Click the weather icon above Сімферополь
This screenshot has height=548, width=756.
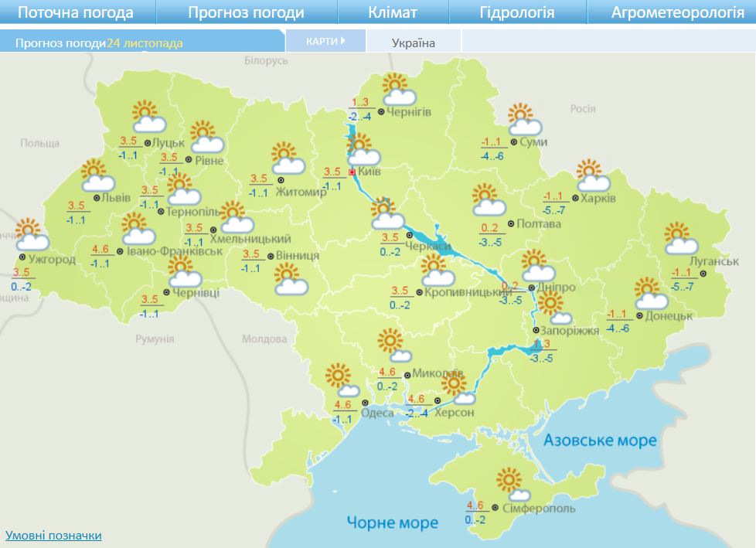pos(513,484)
